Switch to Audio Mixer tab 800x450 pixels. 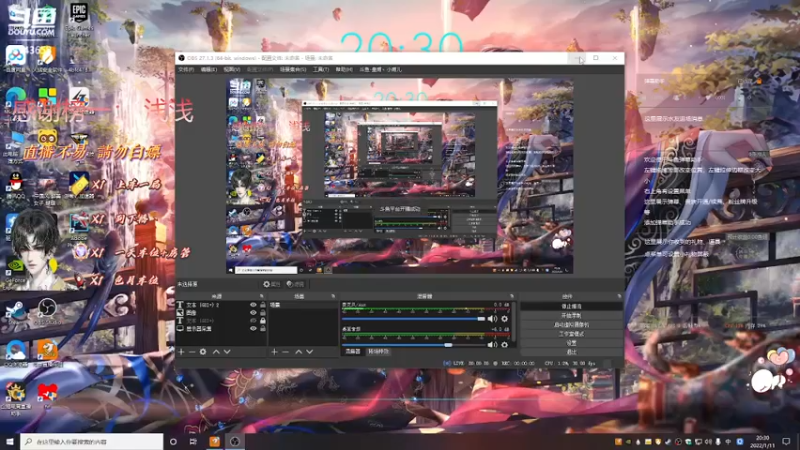353,352
